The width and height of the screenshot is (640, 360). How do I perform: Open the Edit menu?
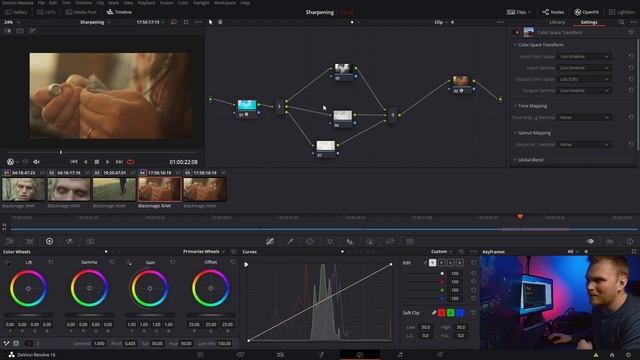click(x=53, y=3)
